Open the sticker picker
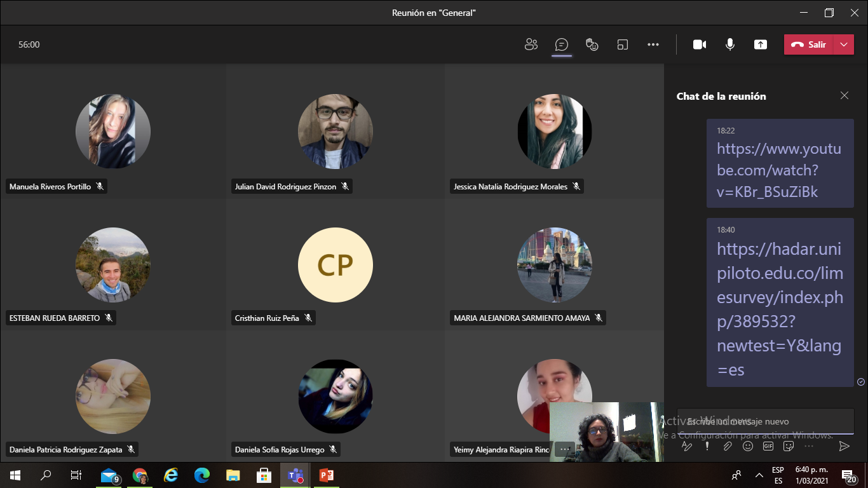 coord(789,446)
